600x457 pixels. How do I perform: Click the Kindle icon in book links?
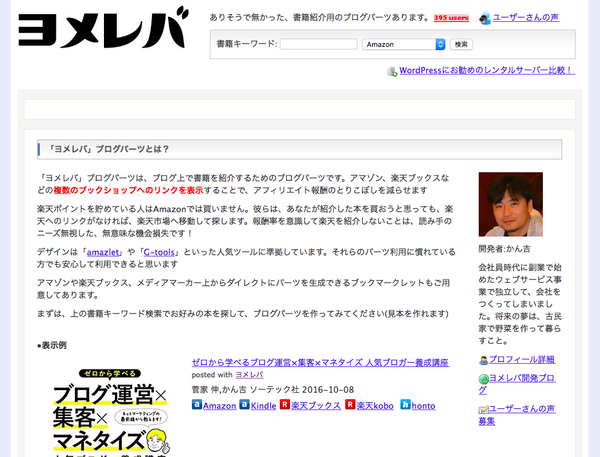click(x=245, y=405)
